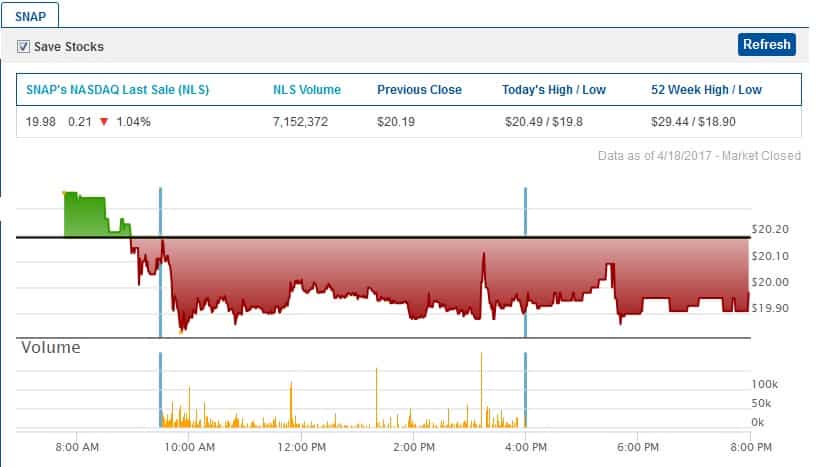This screenshot has height=467, width=819.
Task: Click the 2:00 PM time axis label
Action: [x=414, y=447]
